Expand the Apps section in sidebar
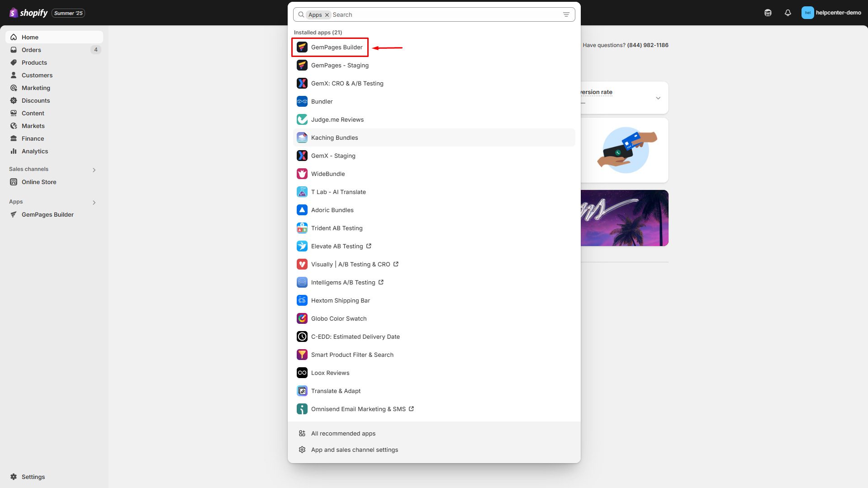The image size is (868, 488). pyautogui.click(x=94, y=202)
